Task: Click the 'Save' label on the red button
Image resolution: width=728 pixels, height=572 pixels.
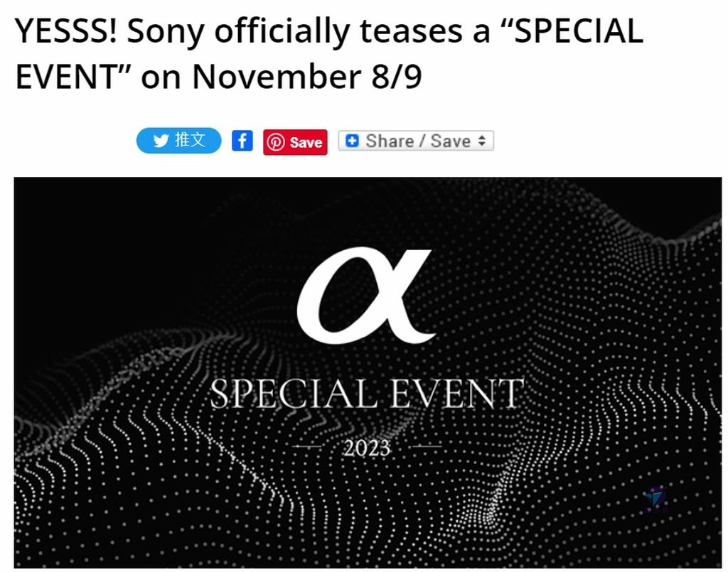Action: pos(306,142)
